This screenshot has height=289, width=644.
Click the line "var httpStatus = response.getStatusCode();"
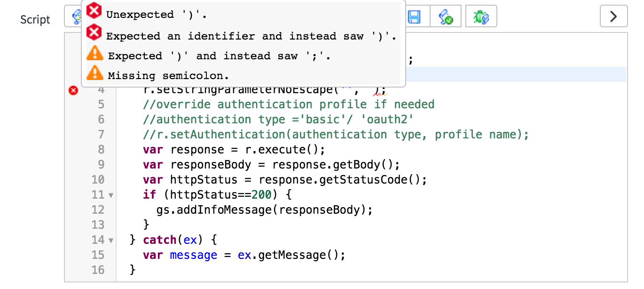tap(285, 180)
